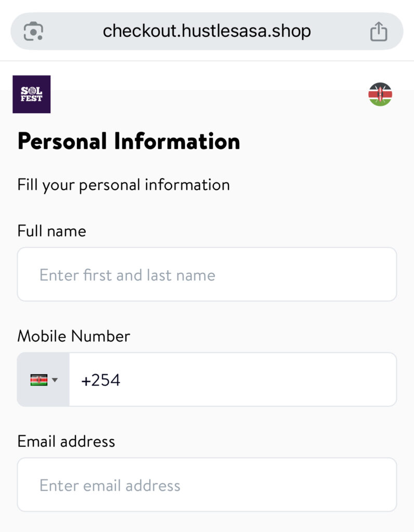Tap the Sol Fest logo
This screenshot has width=414, height=532.
[x=31, y=94]
